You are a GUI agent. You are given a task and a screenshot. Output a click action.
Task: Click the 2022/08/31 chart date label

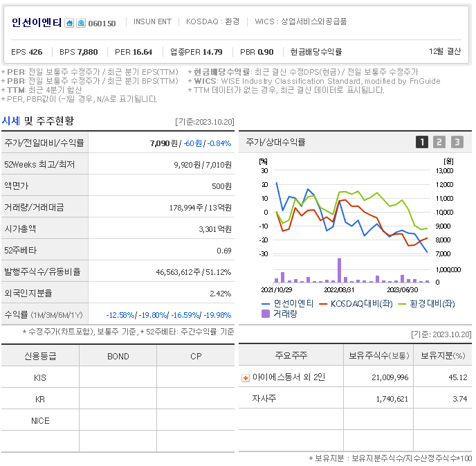point(339,290)
